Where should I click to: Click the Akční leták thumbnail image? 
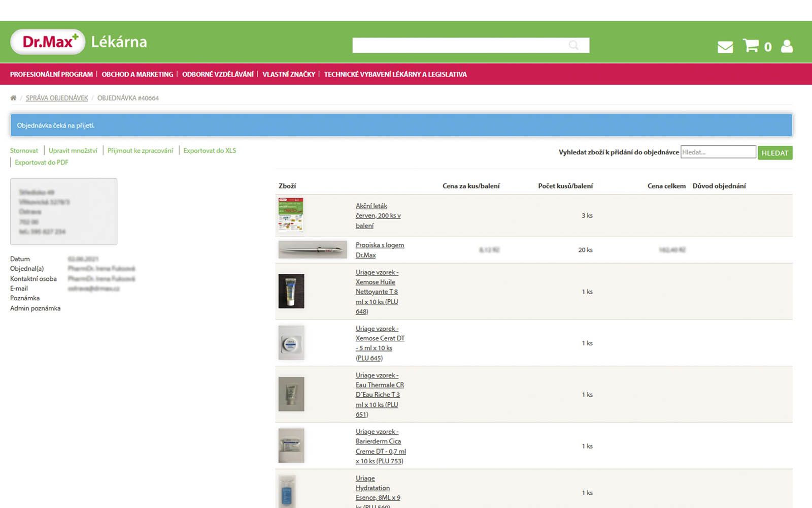point(291,215)
